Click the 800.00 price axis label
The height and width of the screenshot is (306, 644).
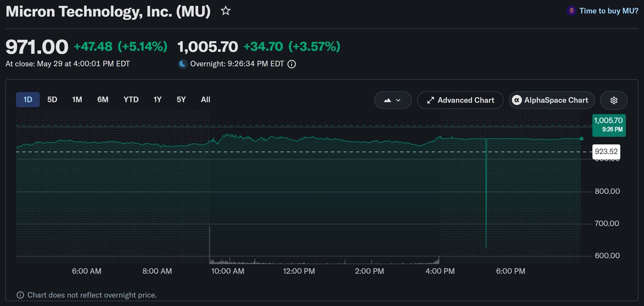pyautogui.click(x=607, y=191)
